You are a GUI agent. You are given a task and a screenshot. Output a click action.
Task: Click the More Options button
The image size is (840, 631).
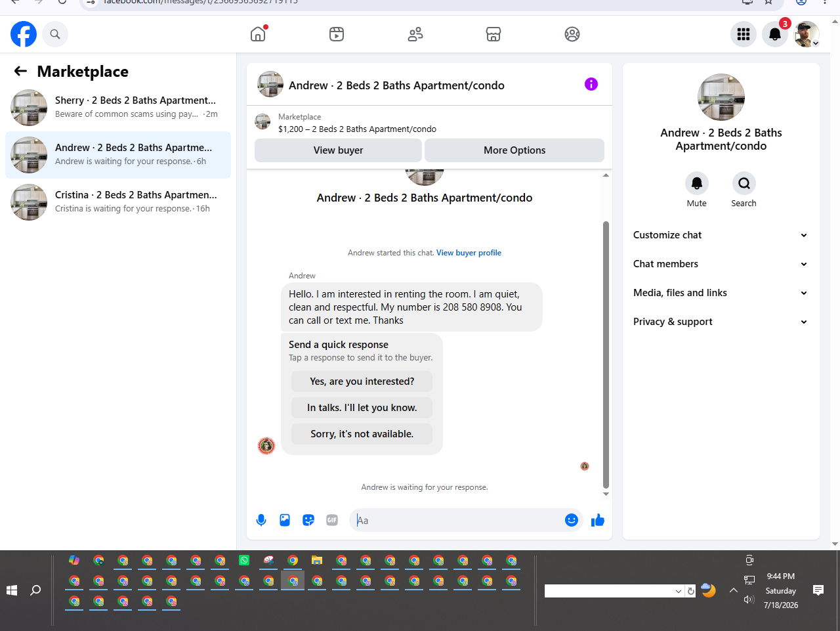pos(514,150)
